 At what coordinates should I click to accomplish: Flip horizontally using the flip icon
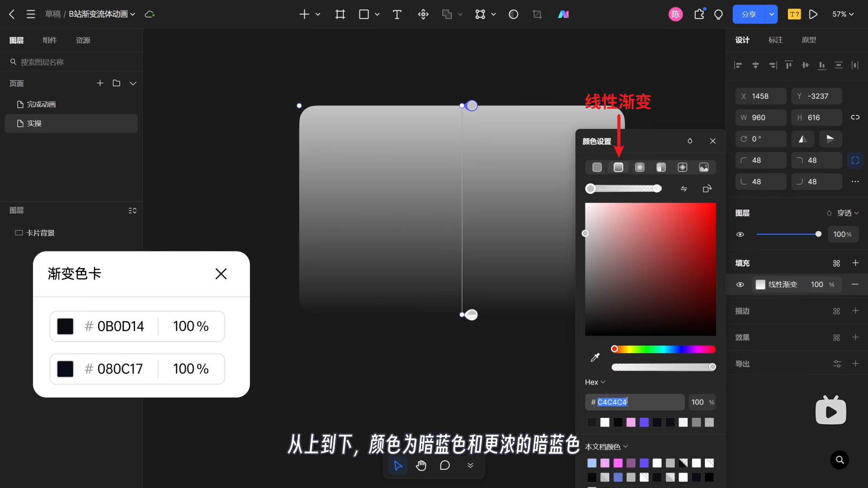pos(803,139)
